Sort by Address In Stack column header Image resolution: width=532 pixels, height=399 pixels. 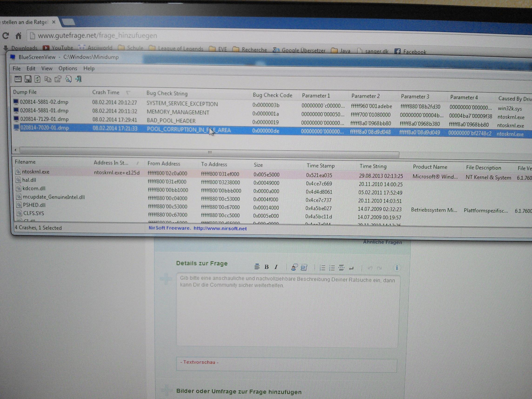click(111, 163)
